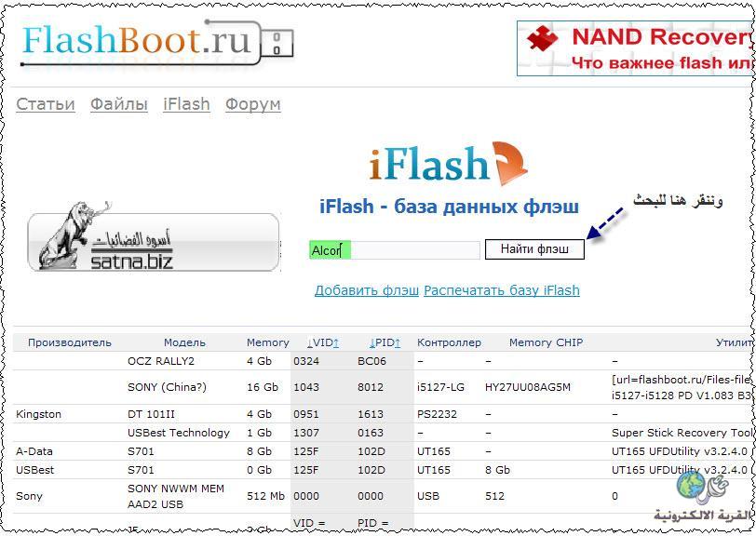Click the USB controller cell in Sony row

point(427,496)
